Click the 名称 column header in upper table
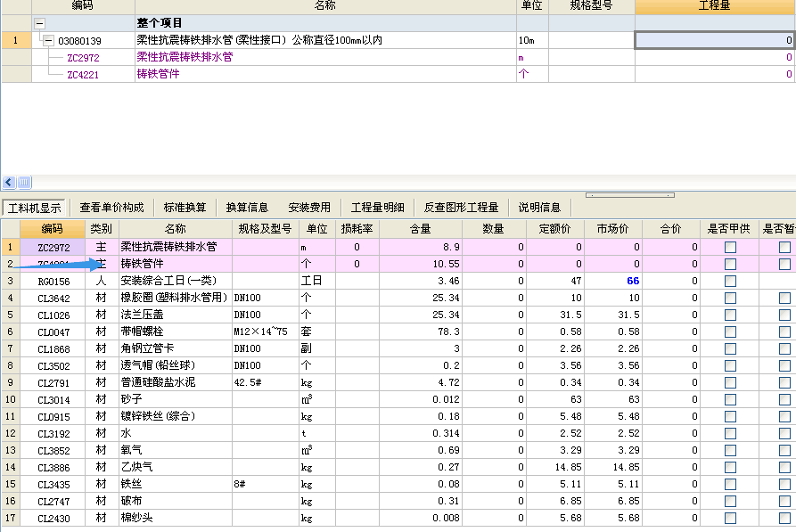The image size is (796, 532). (325, 5)
